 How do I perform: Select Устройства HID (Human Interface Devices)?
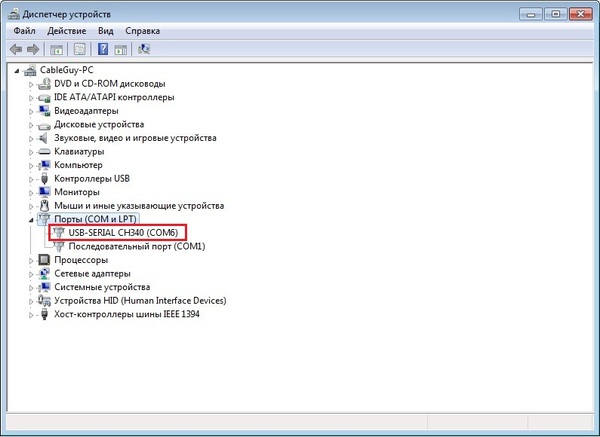[139, 300]
